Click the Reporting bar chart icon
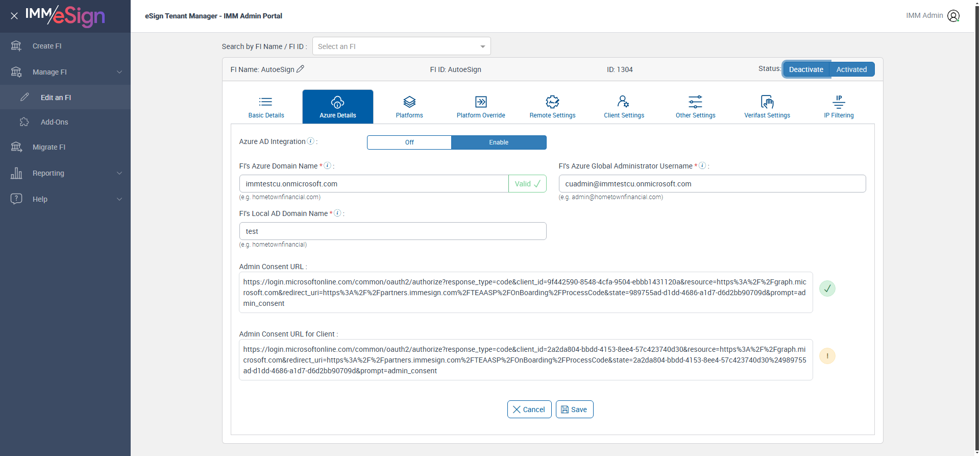 (16, 173)
